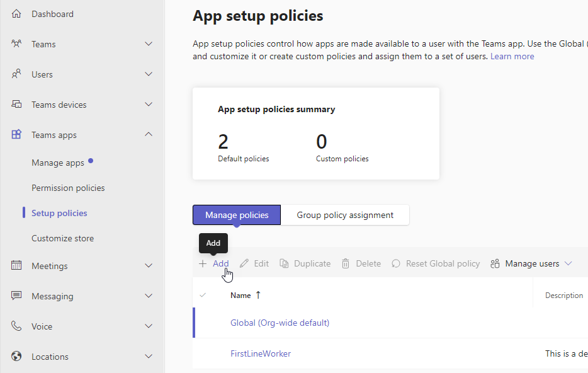Switch to Group policy assignment tab
Viewport: 588px width, 373px height.
pyautogui.click(x=345, y=215)
